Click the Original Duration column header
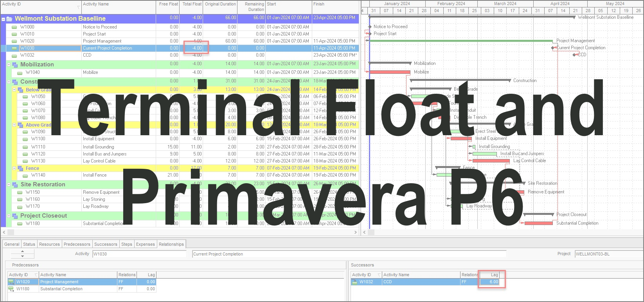The width and height of the screenshot is (644, 302). point(220,7)
